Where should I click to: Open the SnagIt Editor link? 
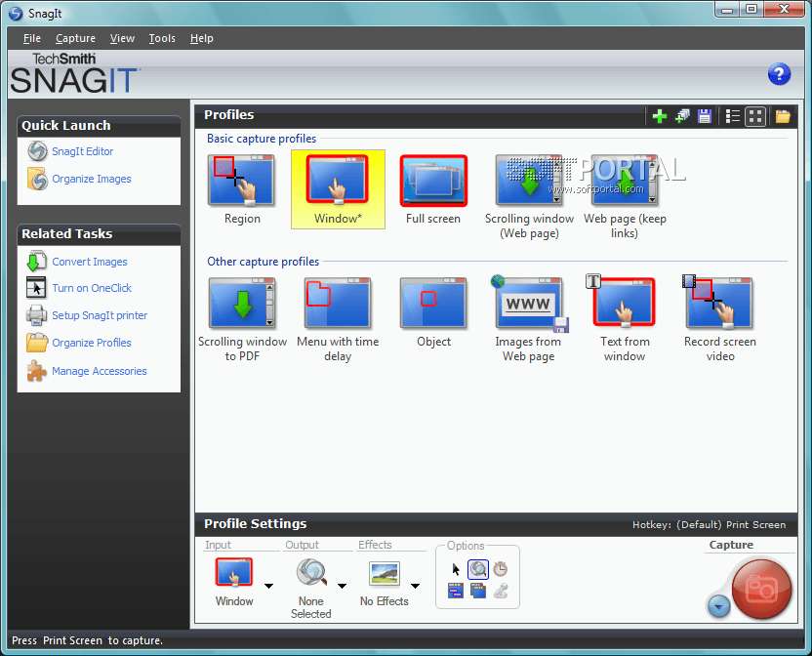(82, 151)
